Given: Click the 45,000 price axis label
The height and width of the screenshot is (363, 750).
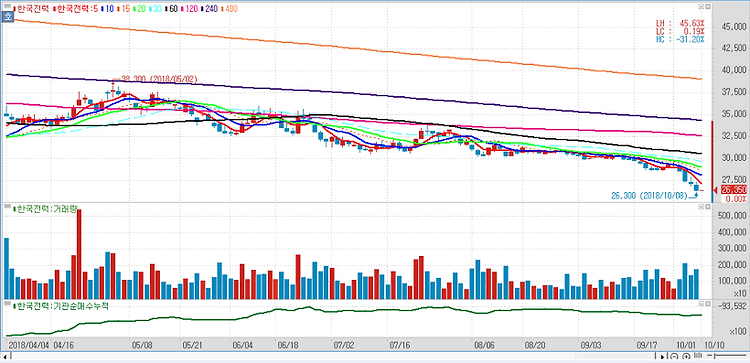Looking at the screenshot, I should pos(733,26).
